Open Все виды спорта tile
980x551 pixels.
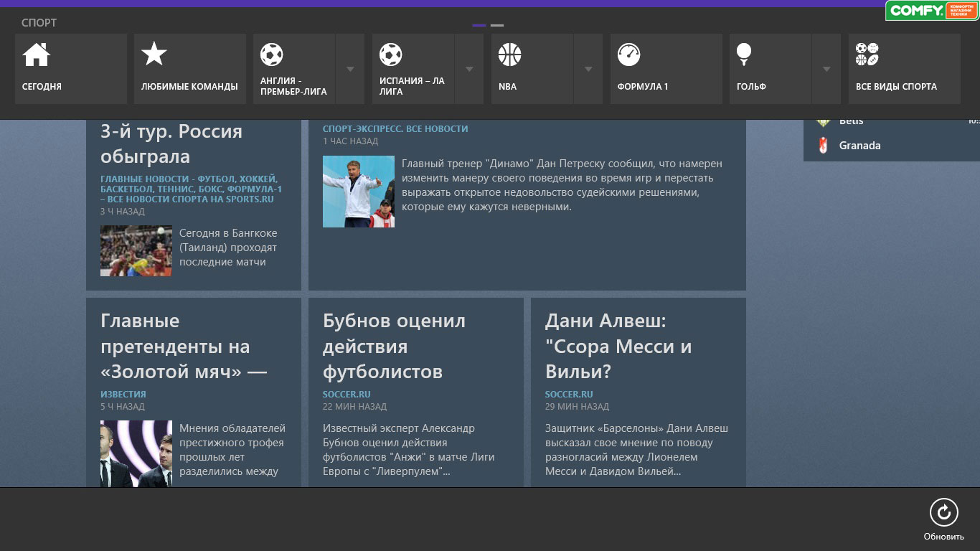905,69
